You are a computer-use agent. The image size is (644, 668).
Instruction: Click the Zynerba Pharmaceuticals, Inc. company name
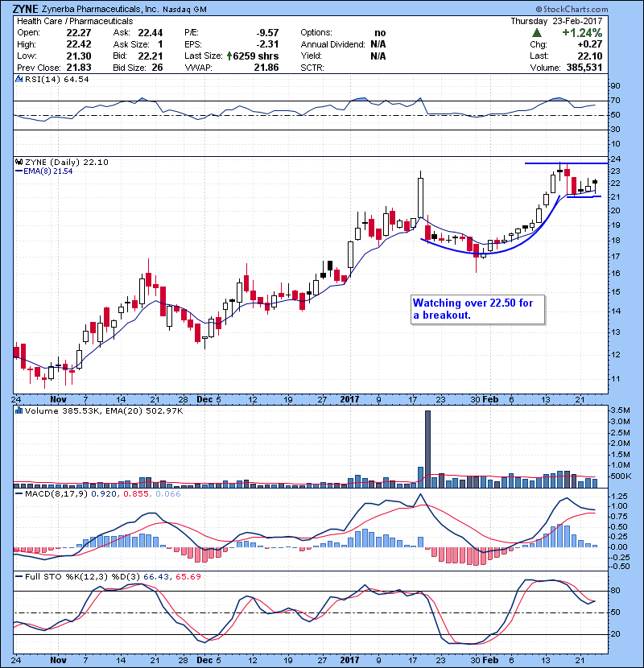click(100, 9)
